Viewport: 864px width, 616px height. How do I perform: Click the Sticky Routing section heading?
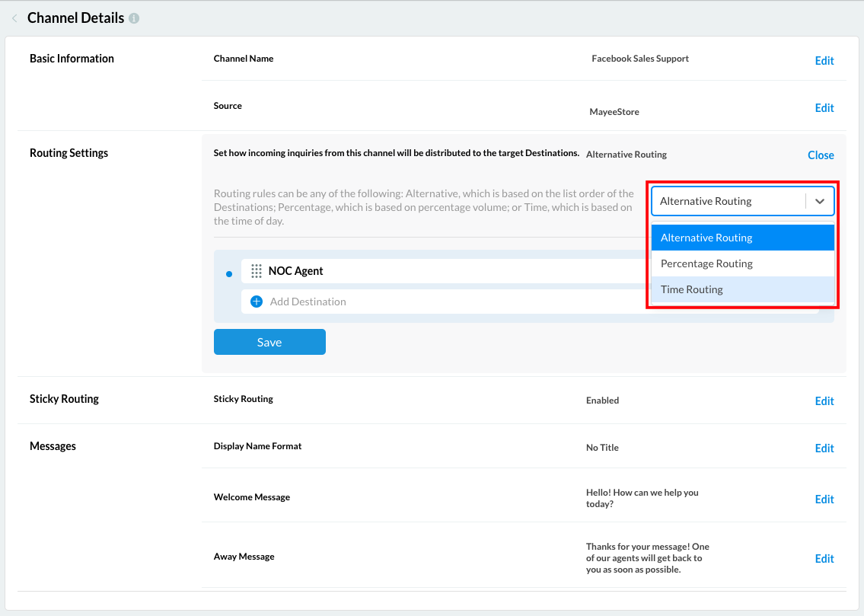click(x=64, y=399)
